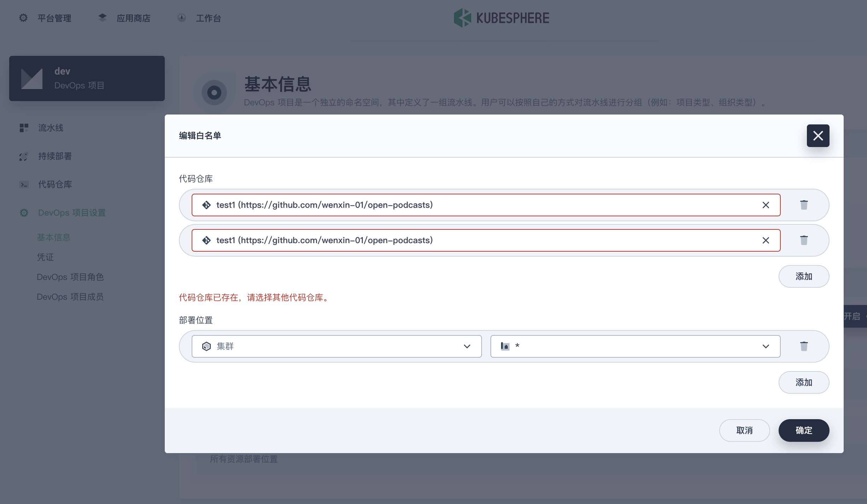Delete the deployment location row via trash icon
The width and height of the screenshot is (867, 504).
point(804,346)
